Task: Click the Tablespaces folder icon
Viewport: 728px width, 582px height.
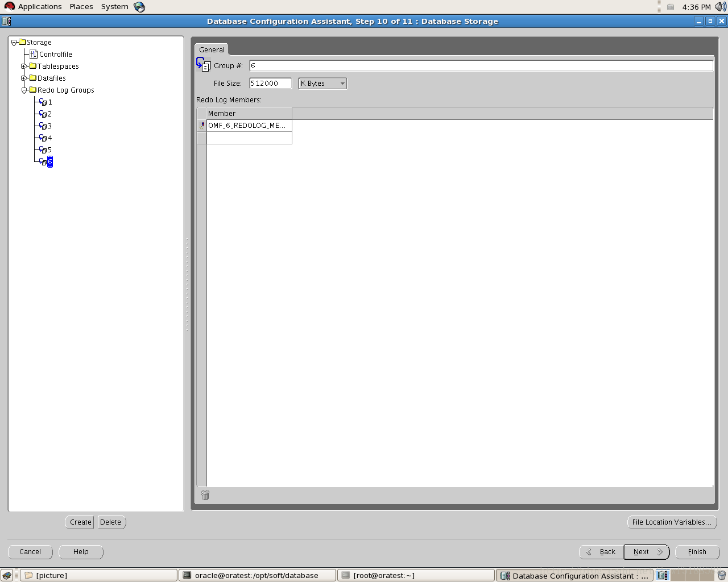Action: click(33, 66)
